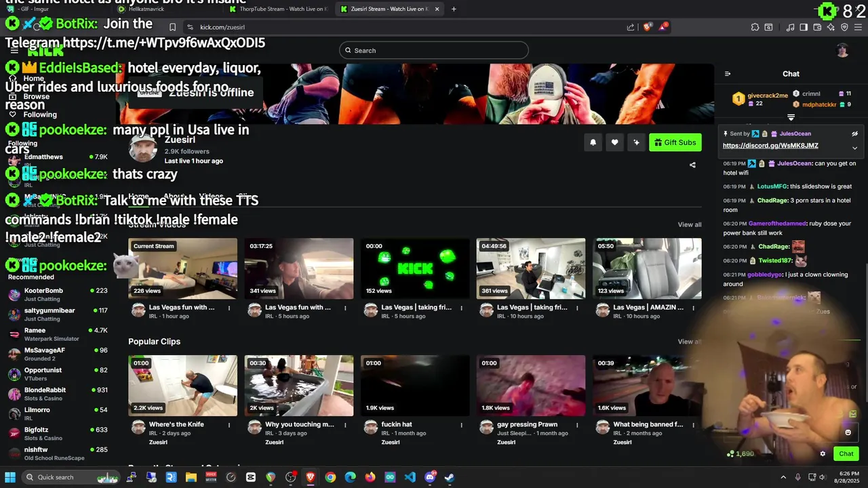Bookmark this page with the bookmark icon
This screenshot has height=488, width=868.
pyautogui.click(x=172, y=27)
